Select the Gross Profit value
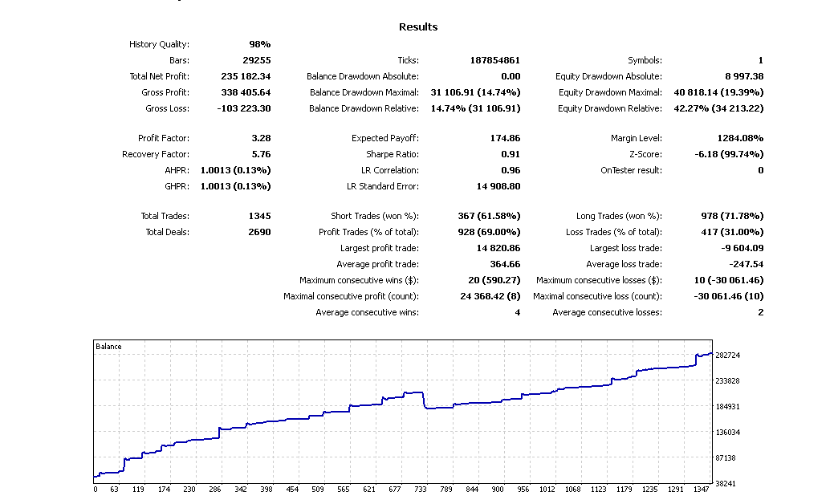Image resolution: width=834 pixels, height=504 pixels. point(247,91)
